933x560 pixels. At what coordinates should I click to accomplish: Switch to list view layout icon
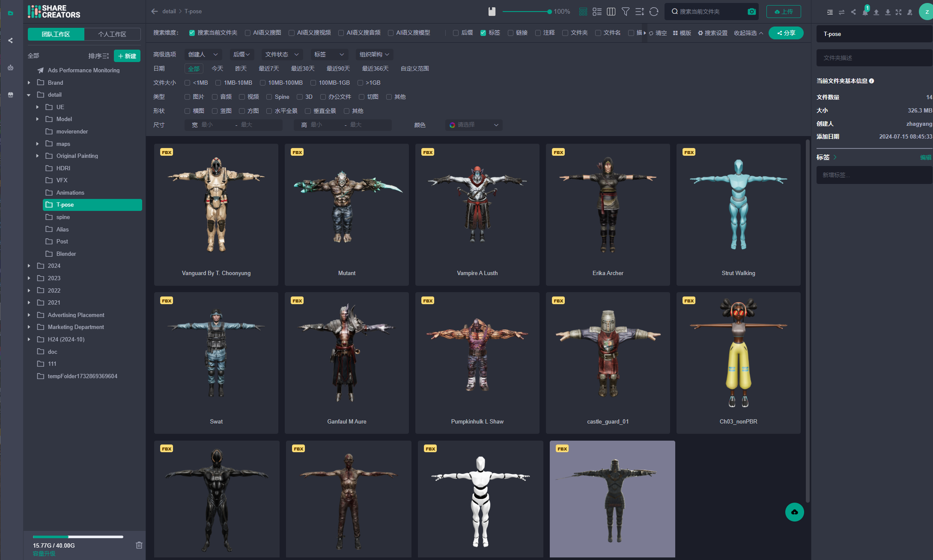pyautogui.click(x=597, y=12)
